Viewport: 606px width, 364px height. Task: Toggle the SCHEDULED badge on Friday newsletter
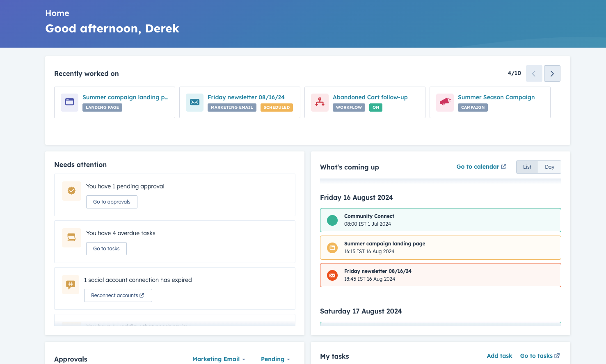(277, 107)
